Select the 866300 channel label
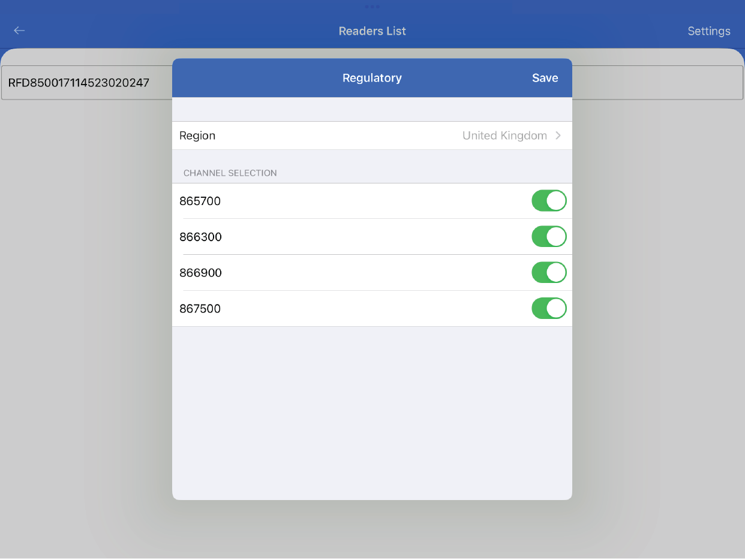Screen dimensions: 745x560 pos(200,237)
